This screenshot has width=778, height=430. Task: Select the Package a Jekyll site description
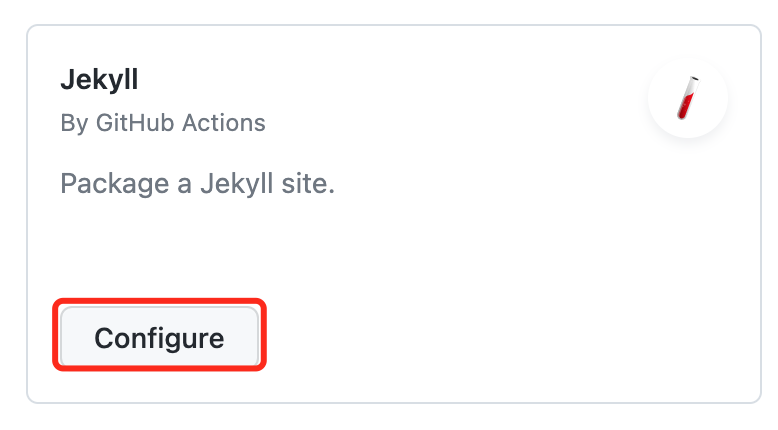coord(197,184)
